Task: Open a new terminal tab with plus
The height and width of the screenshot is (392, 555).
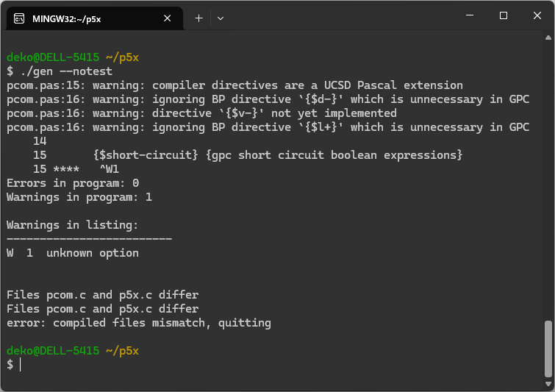Action: point(199,18)
